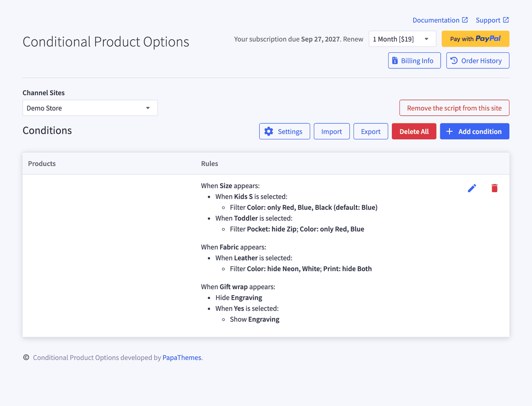Click the external-link icon next to Support

(x=506, y=20)
